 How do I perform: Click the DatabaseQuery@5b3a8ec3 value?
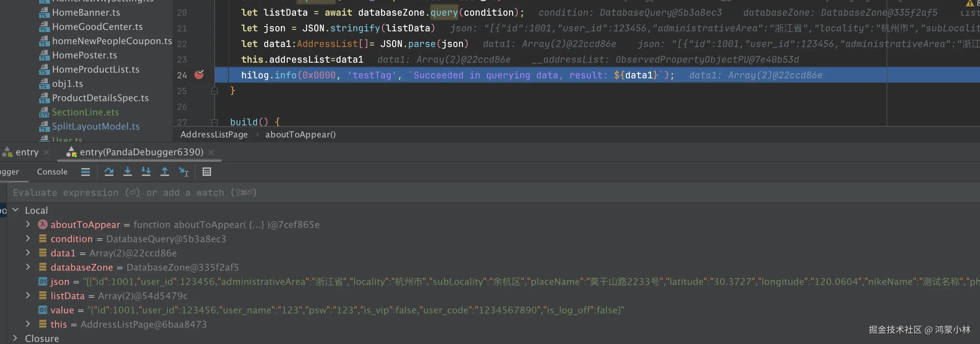coord(166,239)
